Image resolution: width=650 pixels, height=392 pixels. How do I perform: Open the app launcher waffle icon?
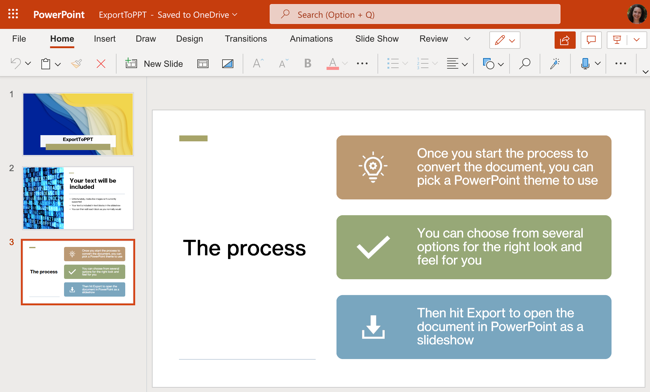point(13,14)
